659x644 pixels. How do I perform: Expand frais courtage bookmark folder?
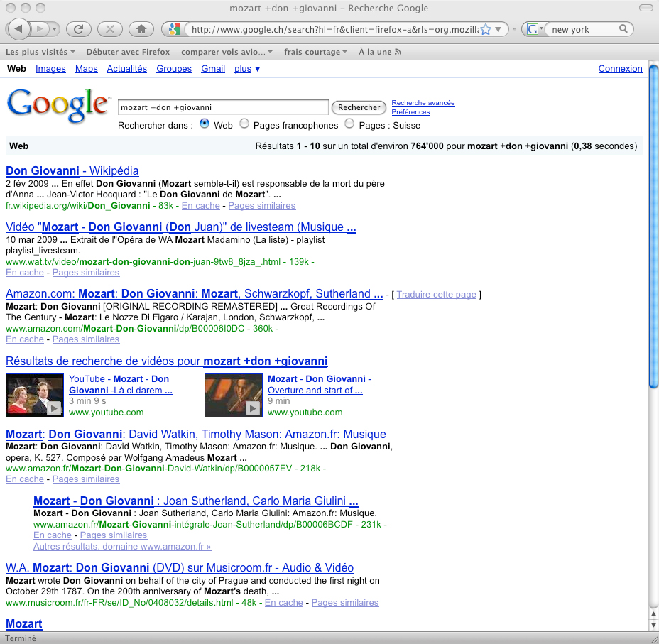click(315, 52)
